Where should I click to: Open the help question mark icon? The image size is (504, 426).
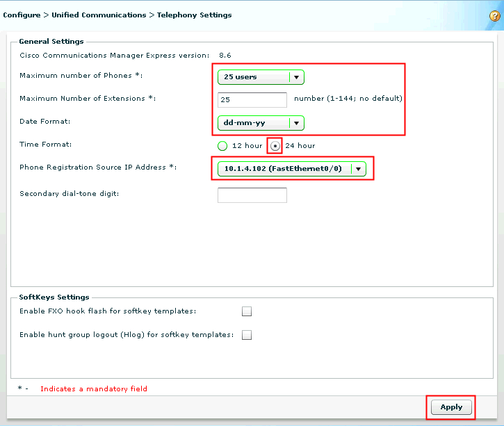tap(495, 16)
